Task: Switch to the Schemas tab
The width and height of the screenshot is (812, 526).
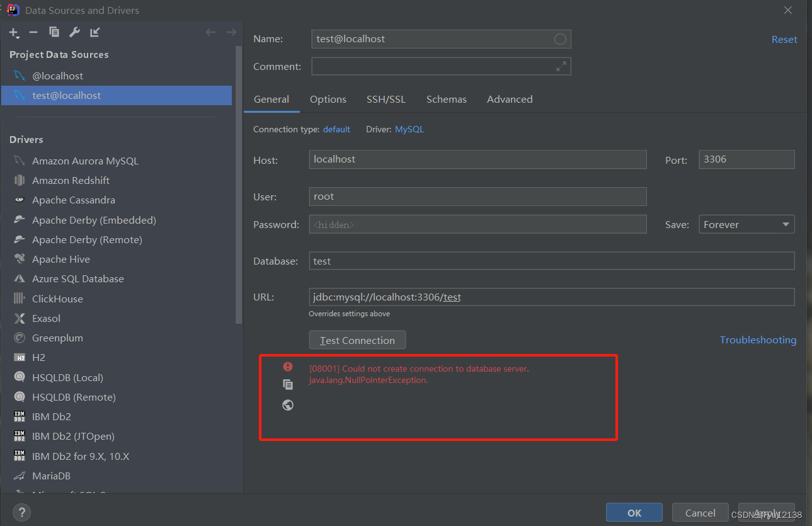Action: 447,100
